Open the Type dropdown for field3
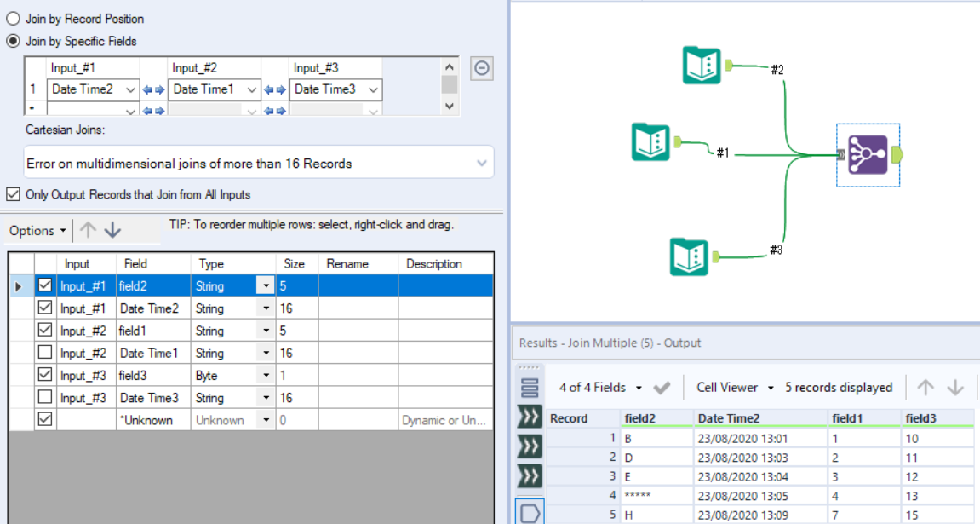Image resolution: width=980 pixels, height=524 pixels. coord(266,375)
